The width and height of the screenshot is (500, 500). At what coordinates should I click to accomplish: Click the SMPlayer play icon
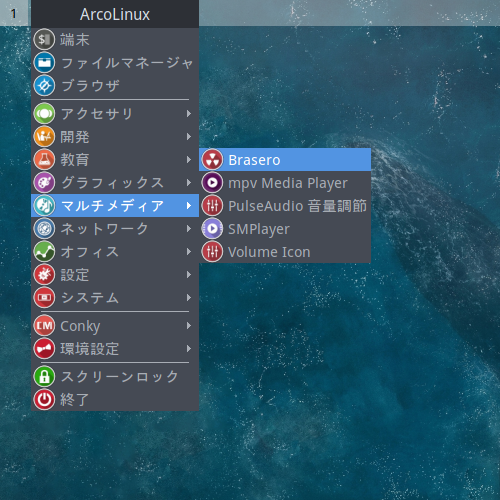coord(212,229)
